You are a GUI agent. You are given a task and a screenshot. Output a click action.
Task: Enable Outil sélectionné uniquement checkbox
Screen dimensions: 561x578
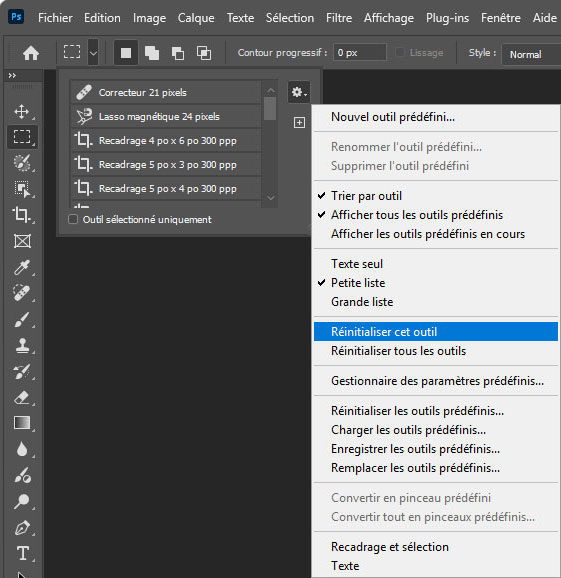pyautogui.click(x=73, y=219)
